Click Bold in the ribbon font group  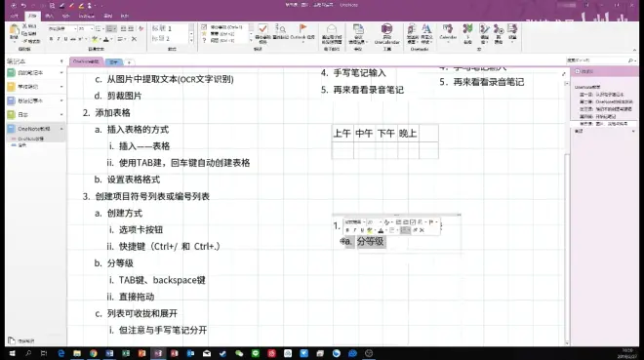[x=51, y=39]
